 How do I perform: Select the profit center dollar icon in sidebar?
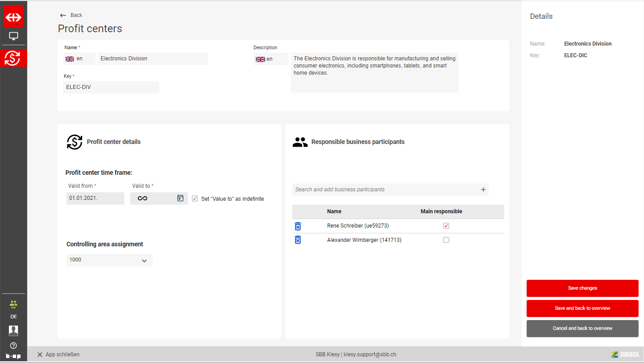coord(13,58)
